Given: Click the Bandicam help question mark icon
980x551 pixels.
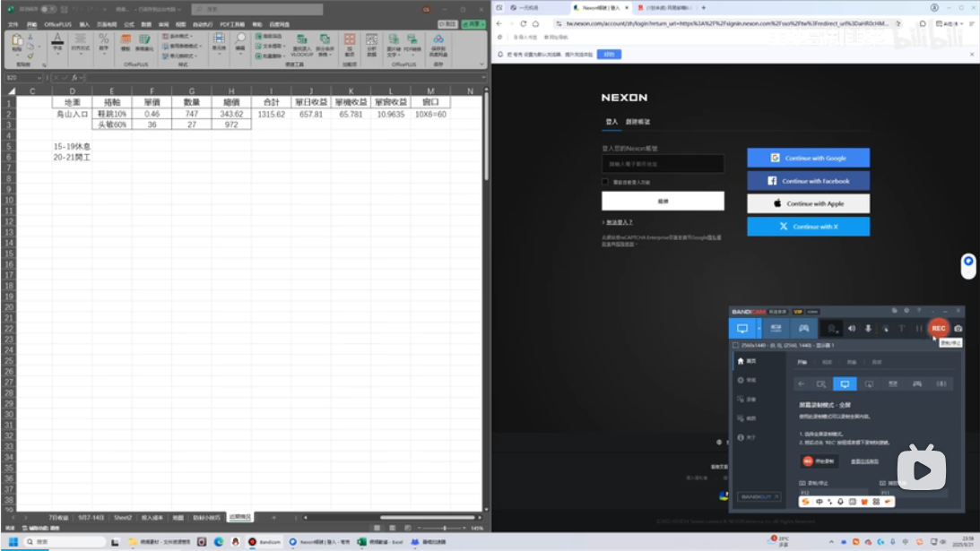Looking at the screenshot, I should pyautogui.click(x=919, y=311).
